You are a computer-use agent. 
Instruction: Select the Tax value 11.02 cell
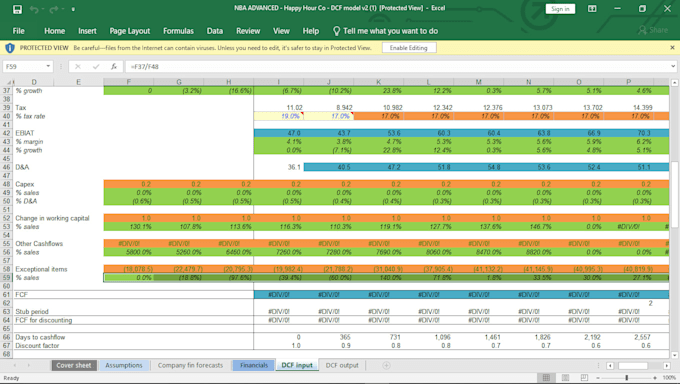coord(278,108)
